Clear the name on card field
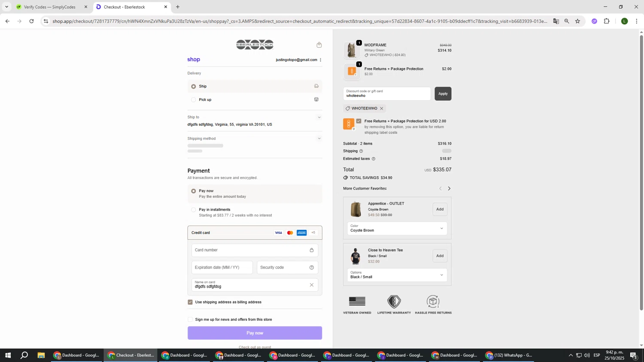Screen dimensions: 644x362 tap(312, 285)
